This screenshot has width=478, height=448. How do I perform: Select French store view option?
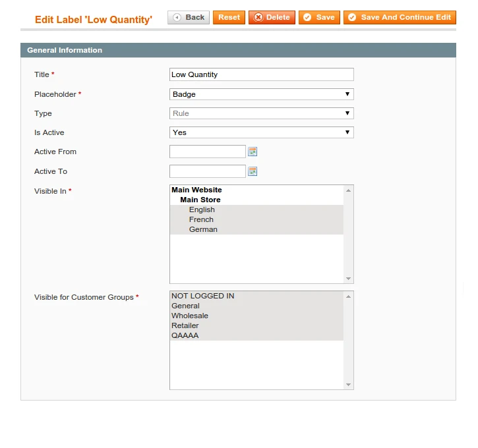click(201, 219)
